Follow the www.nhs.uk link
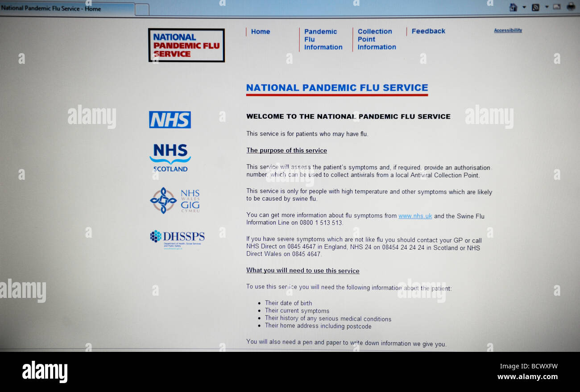 (x=415, y=216)
